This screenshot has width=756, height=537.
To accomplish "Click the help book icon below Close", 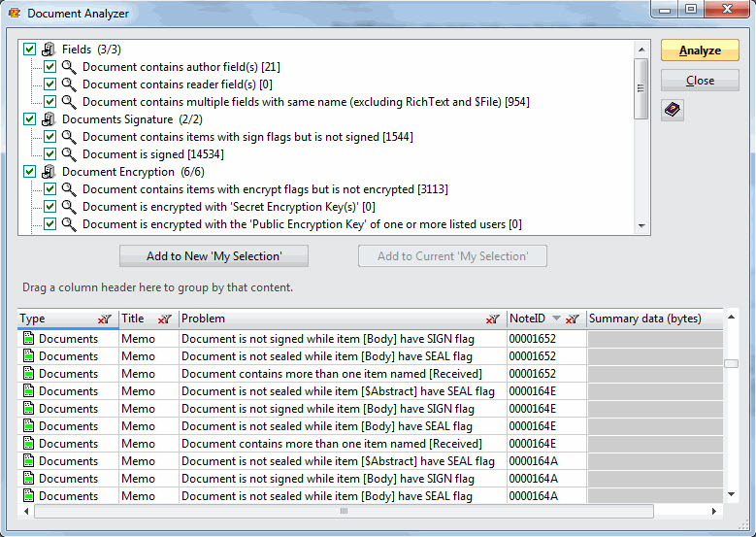I will coord(674,111).
